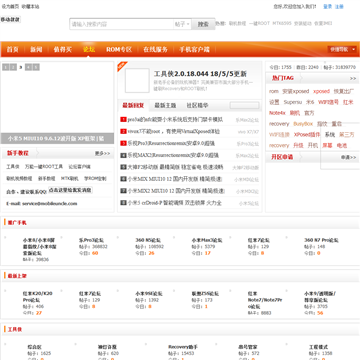This screenshot has width=360, height=360.
Task: Click the MTK6595 hot search link
Action: click(282, 23)
